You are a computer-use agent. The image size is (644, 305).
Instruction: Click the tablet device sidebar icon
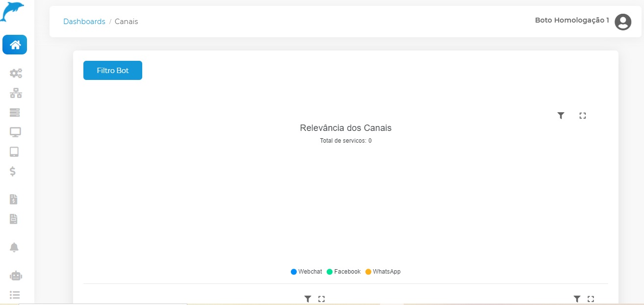click(x=14, y=152)
